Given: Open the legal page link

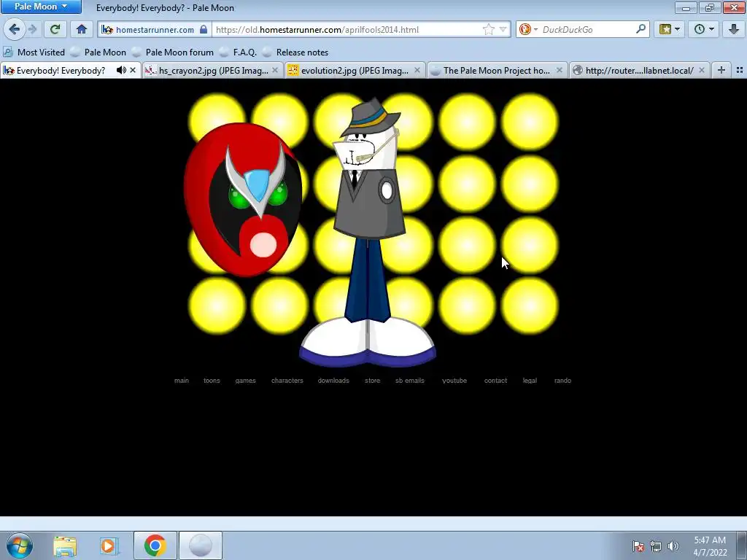Looking at the screenshot, I should click(530, 381).
